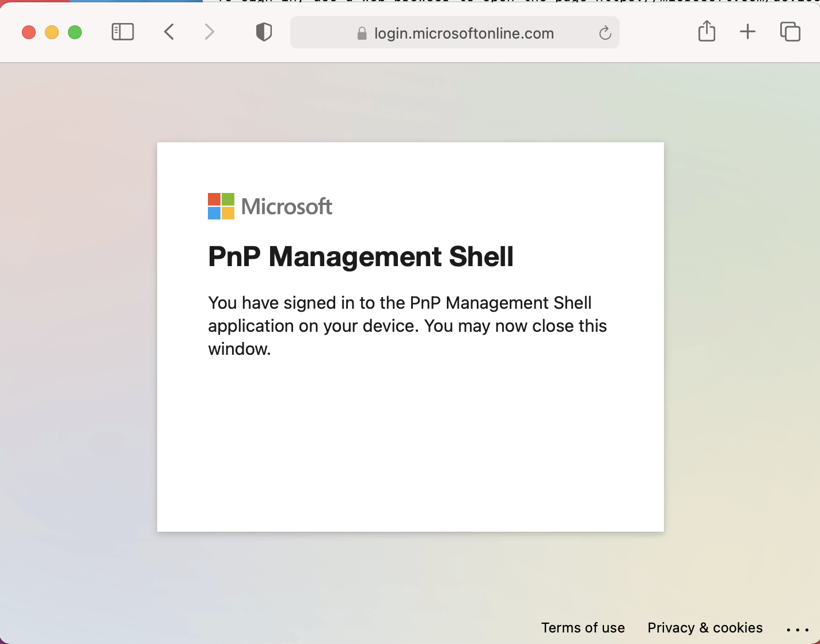Click the 'You have signed in' message
820x644 pixels.
pyautogui.click(x=408, y=326)
